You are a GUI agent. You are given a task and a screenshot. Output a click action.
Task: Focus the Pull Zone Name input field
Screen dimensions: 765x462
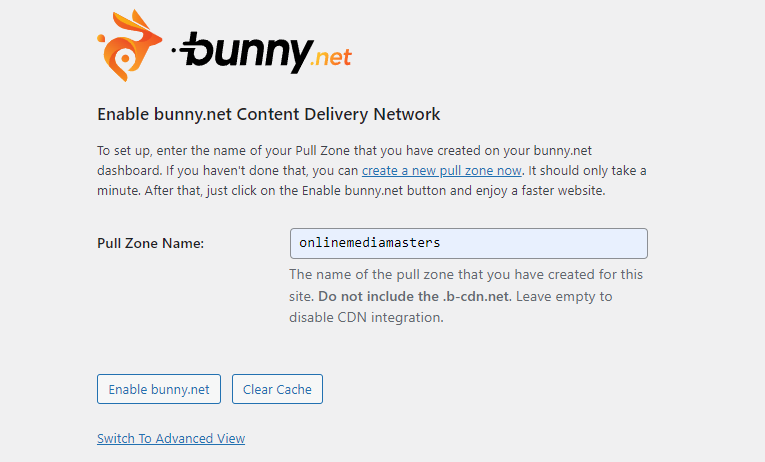[x=468, y=243]
